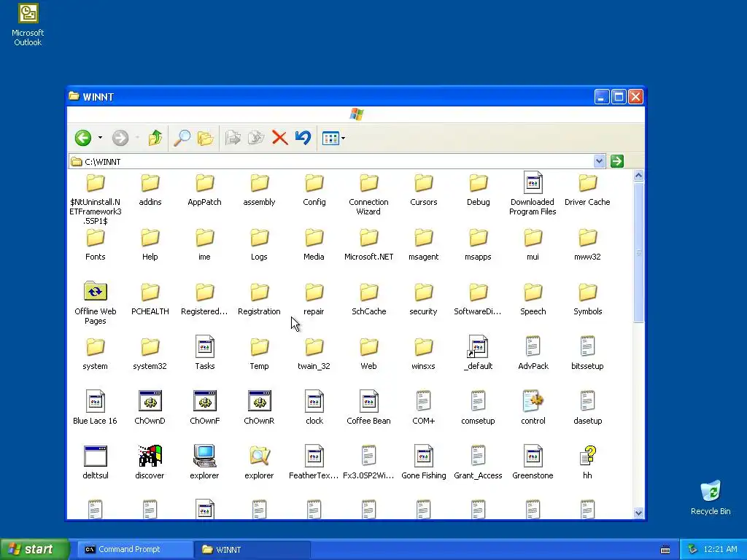
Task: Select the control file icon
Action: point(533,401)
